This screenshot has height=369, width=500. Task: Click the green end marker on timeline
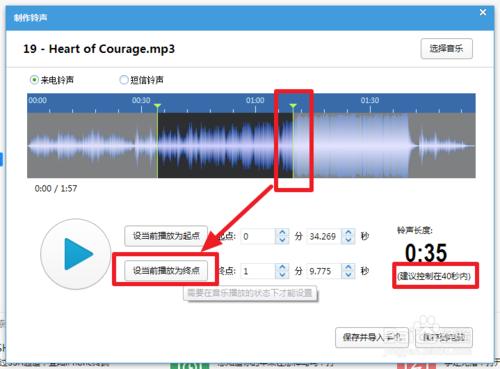(293, 106)
